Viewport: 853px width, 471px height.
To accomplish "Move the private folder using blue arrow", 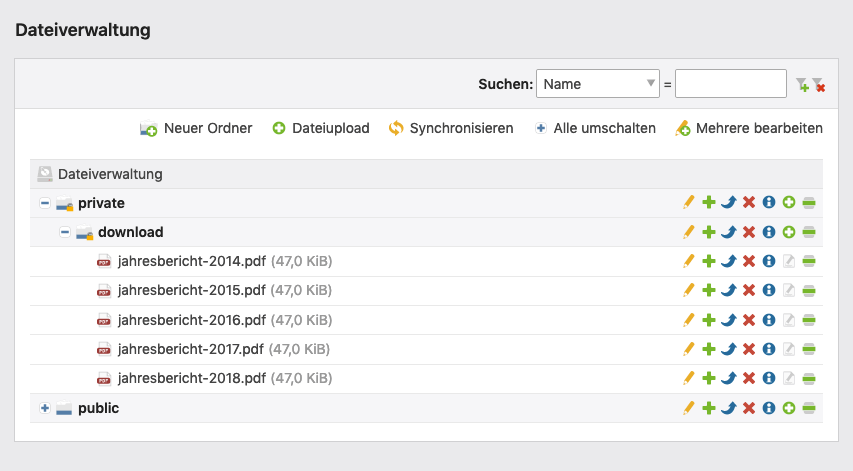I will (729, 202).
